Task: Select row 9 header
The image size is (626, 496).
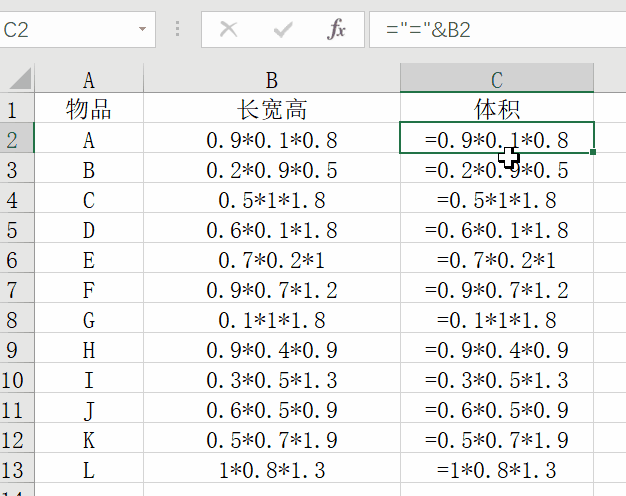Action: point(17,347)
